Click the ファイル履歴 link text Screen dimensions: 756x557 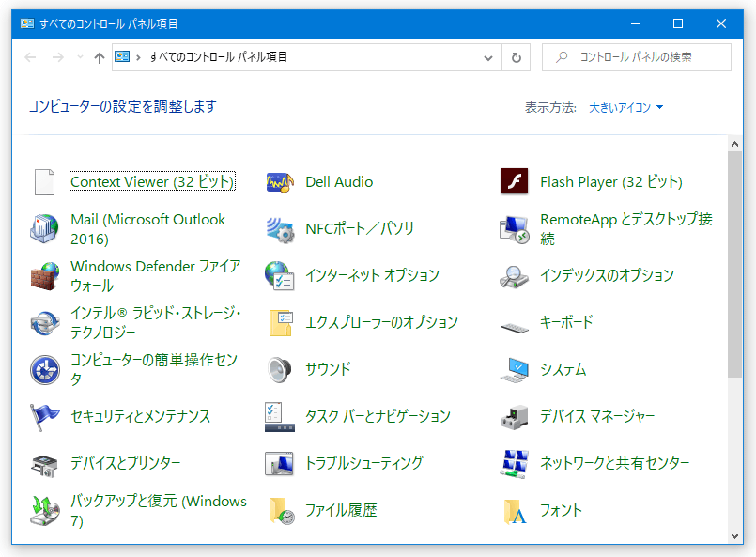[x=341, y=510]
